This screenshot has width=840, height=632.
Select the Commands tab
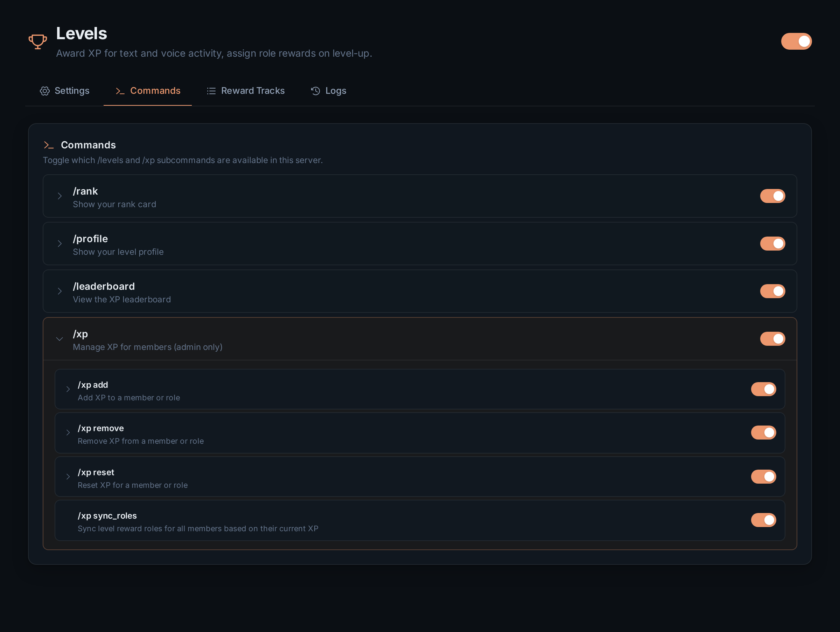click(x=148, y=91)
